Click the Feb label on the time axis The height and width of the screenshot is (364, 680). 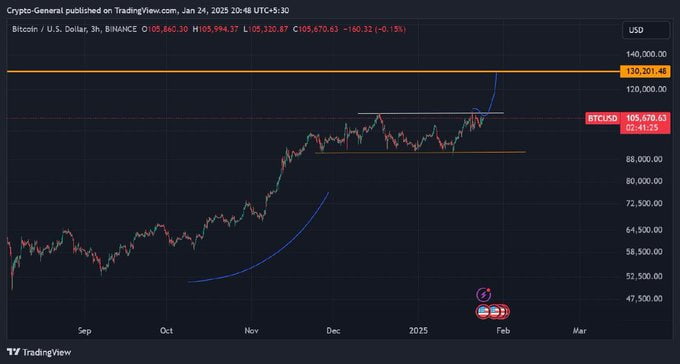click(503, 331)
